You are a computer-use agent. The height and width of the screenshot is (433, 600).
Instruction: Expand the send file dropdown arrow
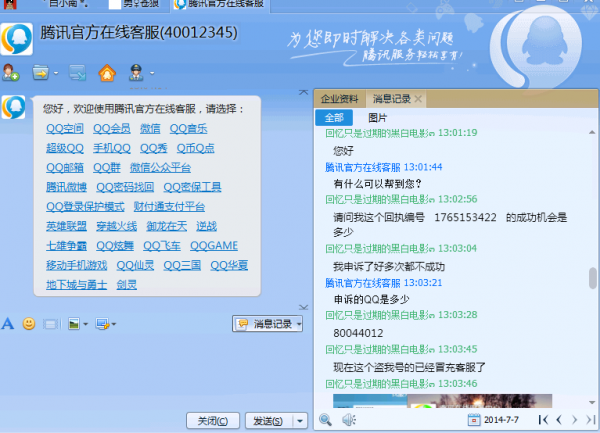tap(56, 73)
